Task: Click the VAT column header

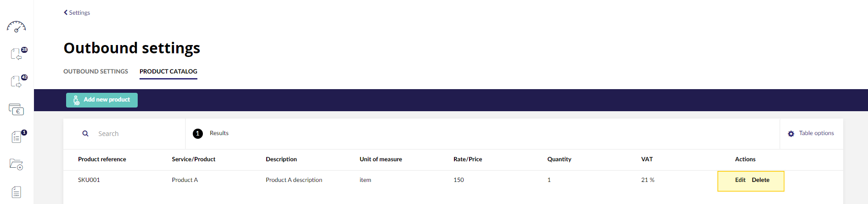Action: (647, 159)
